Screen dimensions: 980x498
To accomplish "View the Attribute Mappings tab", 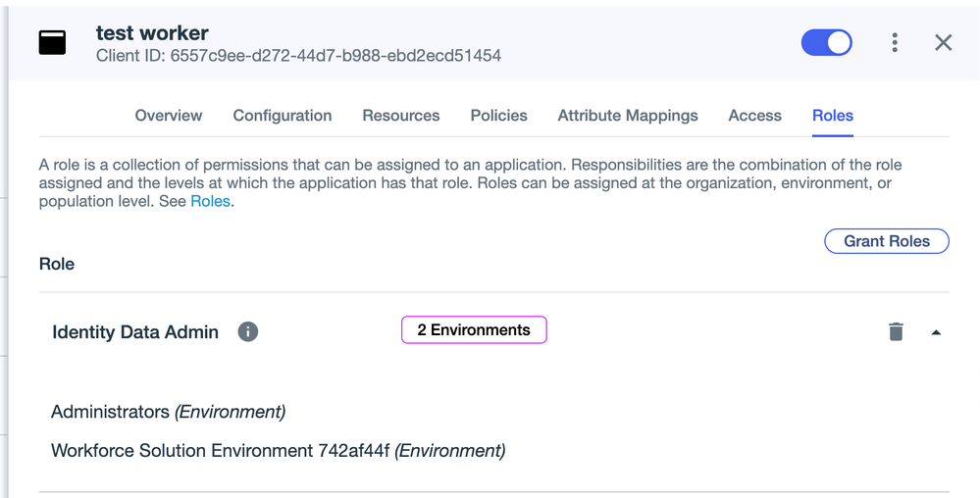I will coord(628,116).
